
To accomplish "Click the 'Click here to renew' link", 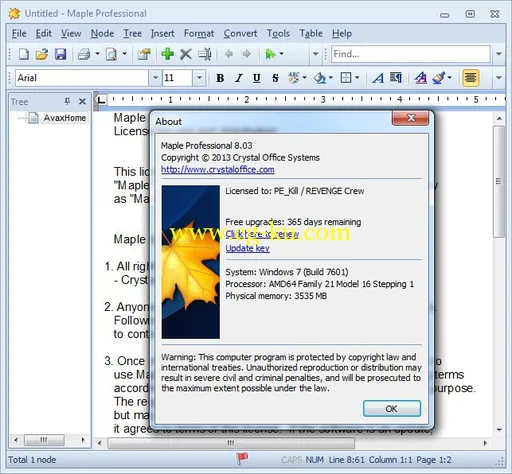I will tap(262, 234).
